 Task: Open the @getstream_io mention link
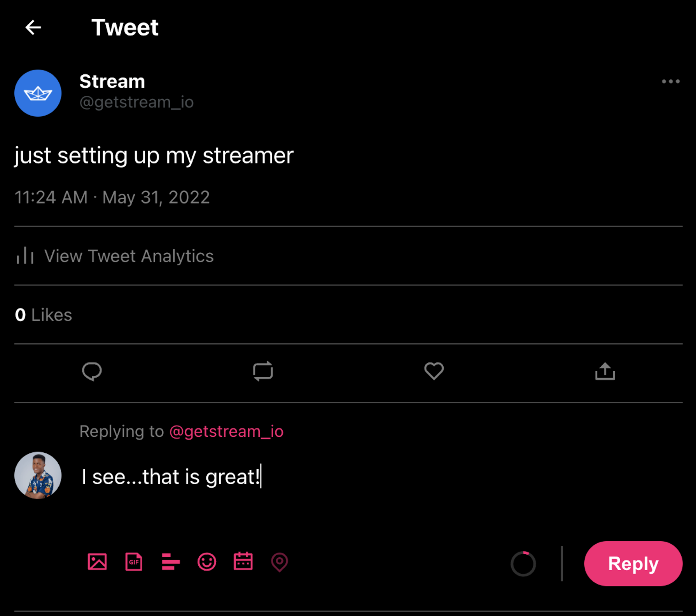(x=226, y=432)
